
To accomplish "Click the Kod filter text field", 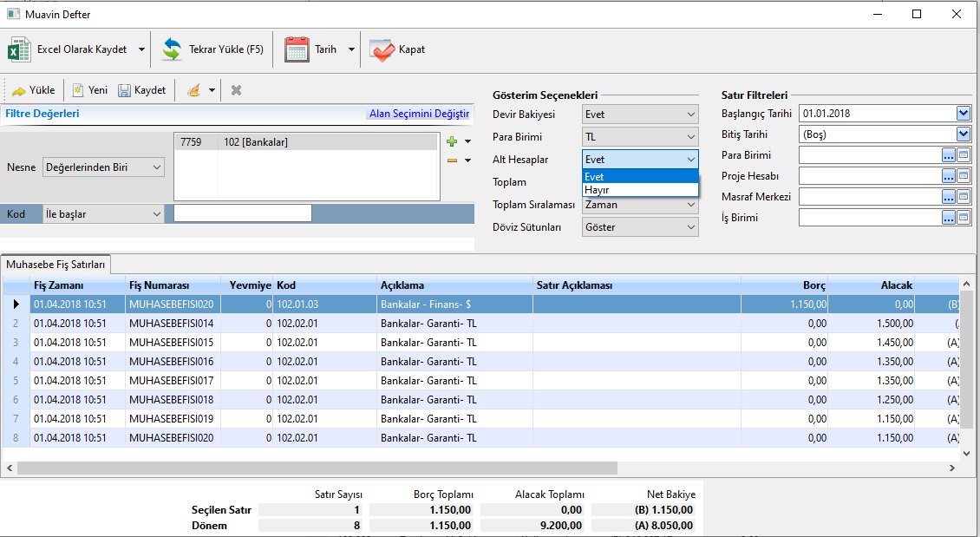I will [x=243, y=213].
